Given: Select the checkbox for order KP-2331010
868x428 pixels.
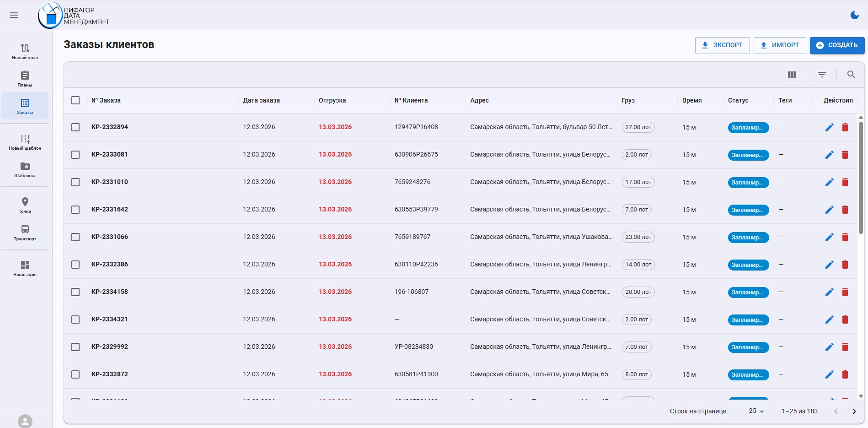Looking at the screenshot, I should pyautogui.click(x=75, y=182).
